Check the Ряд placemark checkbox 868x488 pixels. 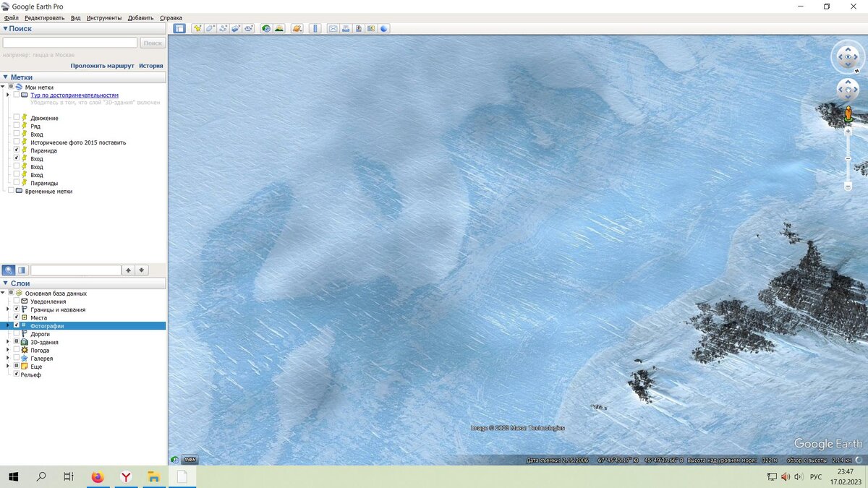17,126
